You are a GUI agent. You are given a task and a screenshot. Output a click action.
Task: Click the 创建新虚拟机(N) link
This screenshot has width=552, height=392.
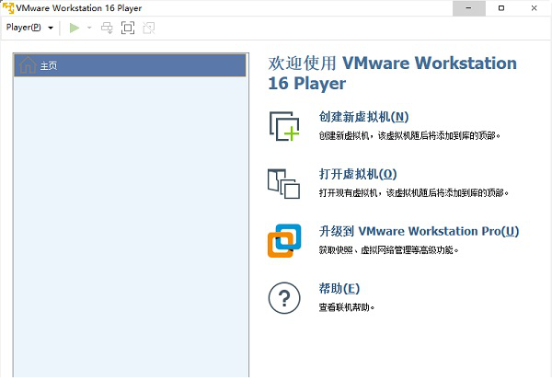363,117
